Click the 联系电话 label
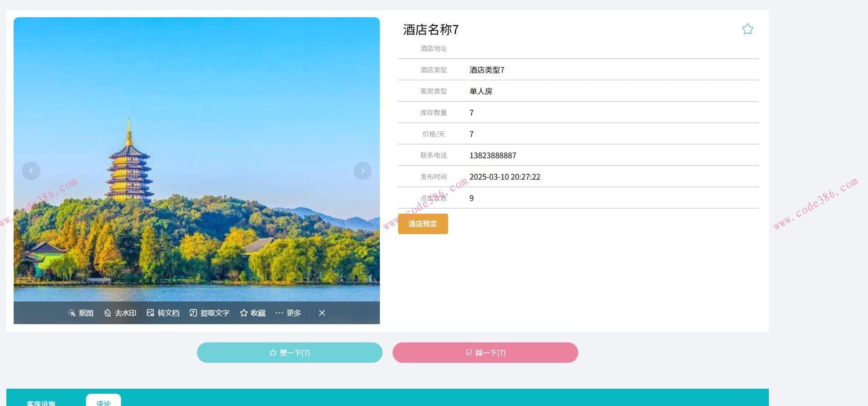 coord(434,155)
